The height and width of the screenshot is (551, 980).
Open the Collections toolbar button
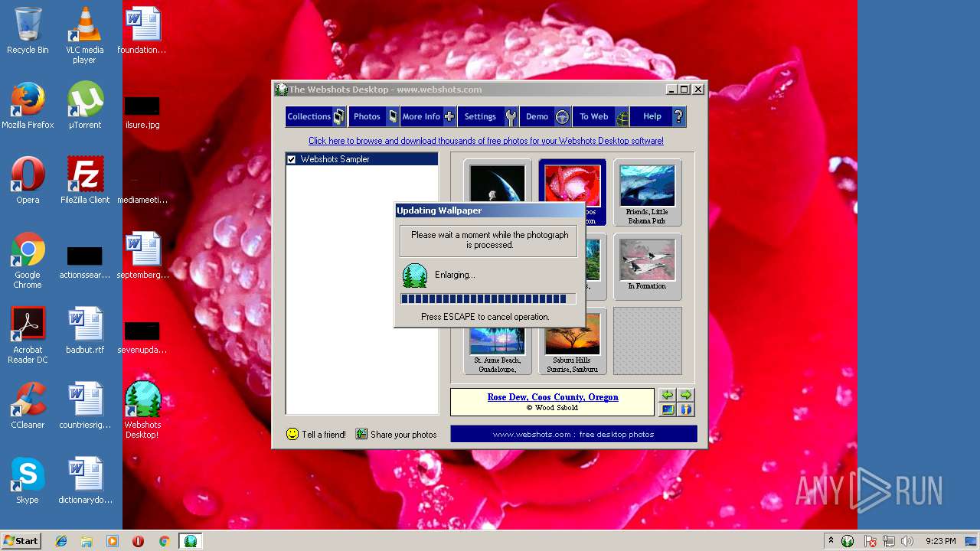[x=316, y=116]
